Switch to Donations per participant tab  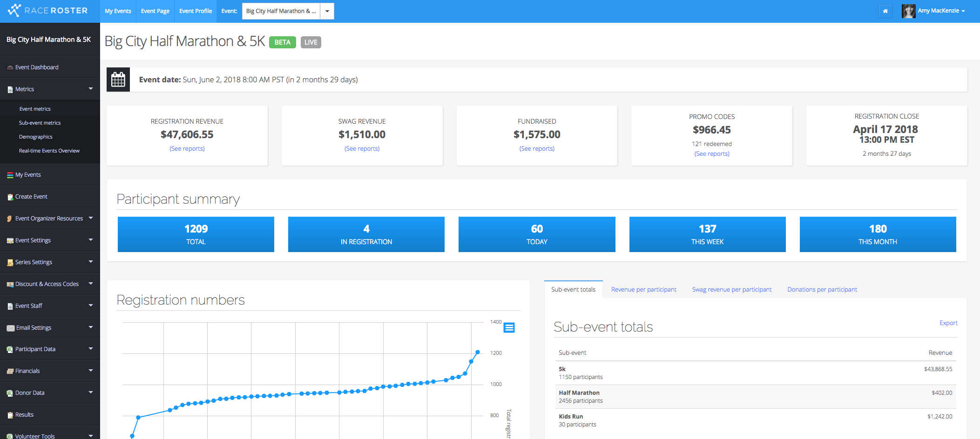(x=822, y=289)
